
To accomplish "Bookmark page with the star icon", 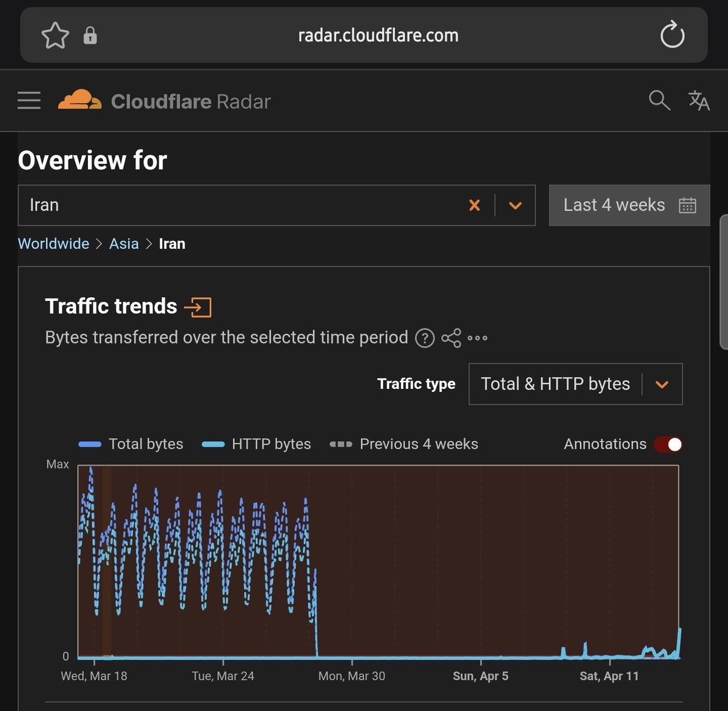I will point(55,35).
